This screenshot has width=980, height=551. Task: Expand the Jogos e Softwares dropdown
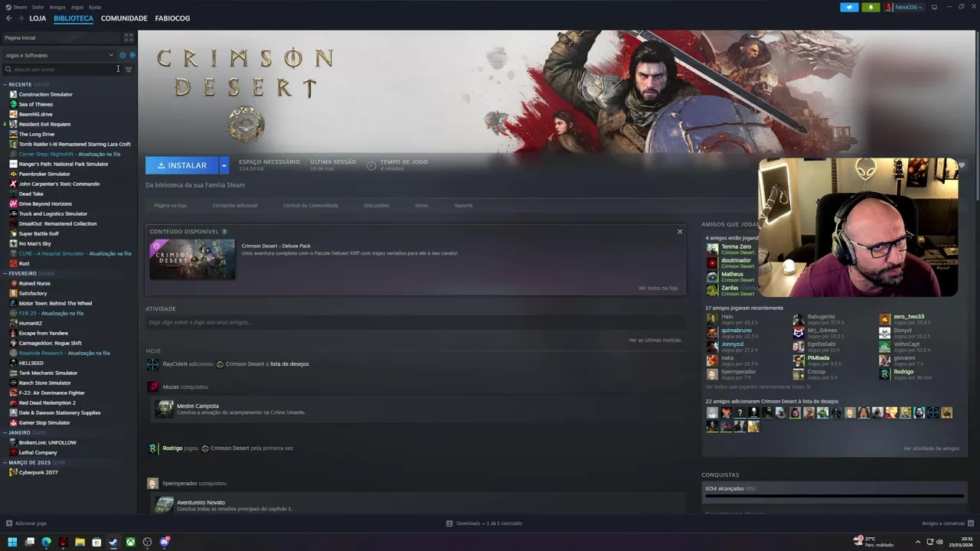59,55
